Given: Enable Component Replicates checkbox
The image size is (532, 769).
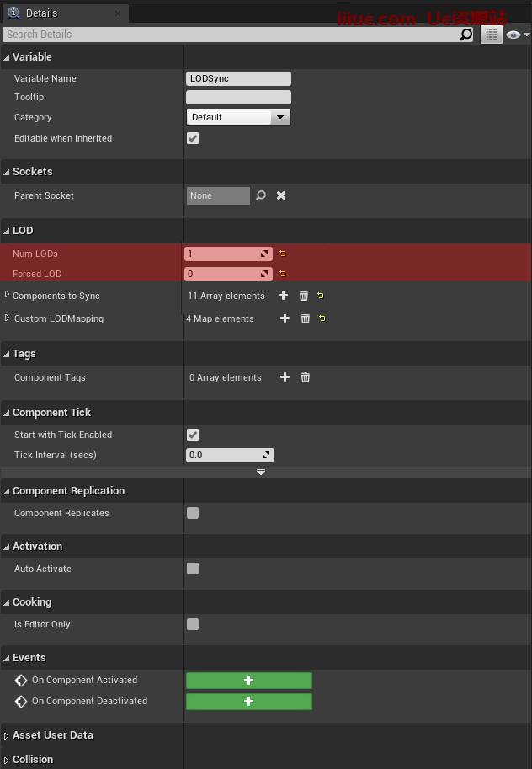Looking at the screenshot, I should click(x=193, y=513).
